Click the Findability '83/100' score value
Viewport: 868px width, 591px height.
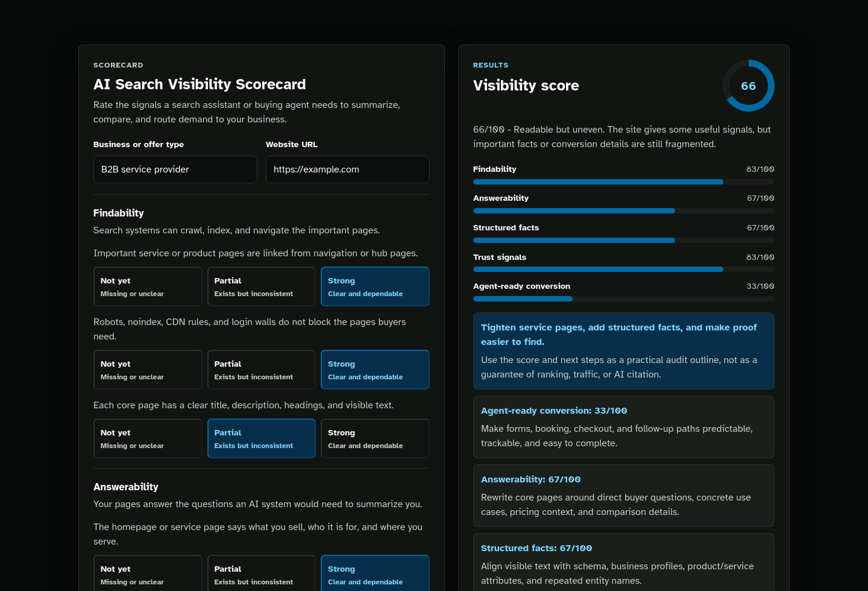pos(760,169)
